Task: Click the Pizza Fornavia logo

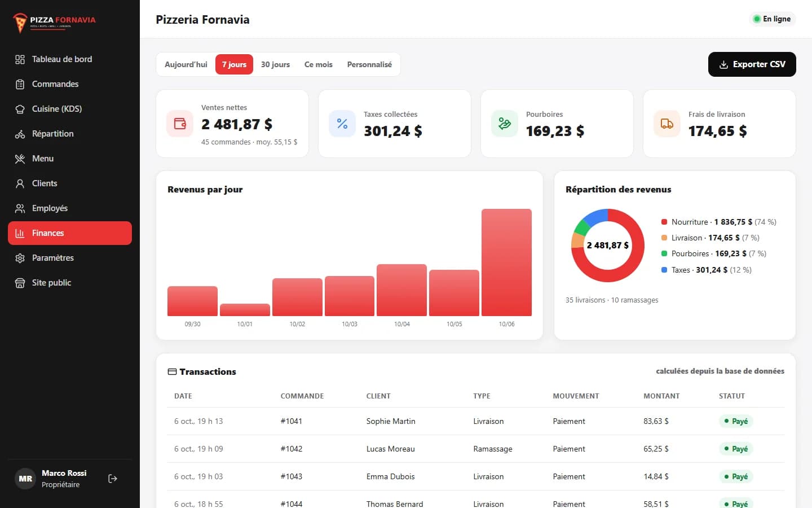Action: pyautogui.click(x=55, y=22)
